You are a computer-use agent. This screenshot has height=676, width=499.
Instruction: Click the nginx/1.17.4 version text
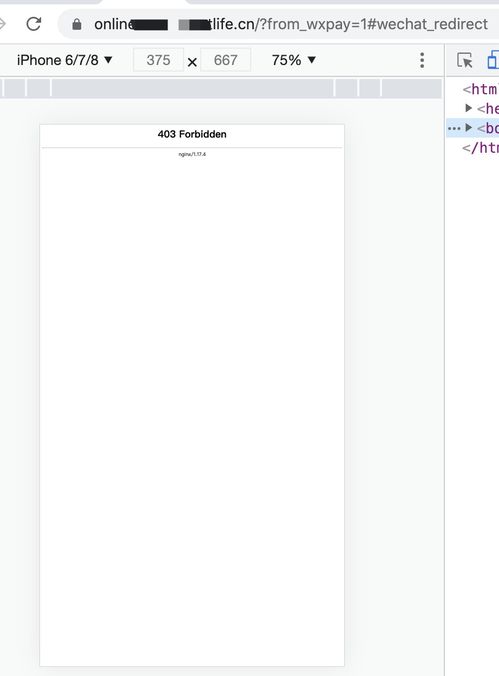tap(192, 154)
